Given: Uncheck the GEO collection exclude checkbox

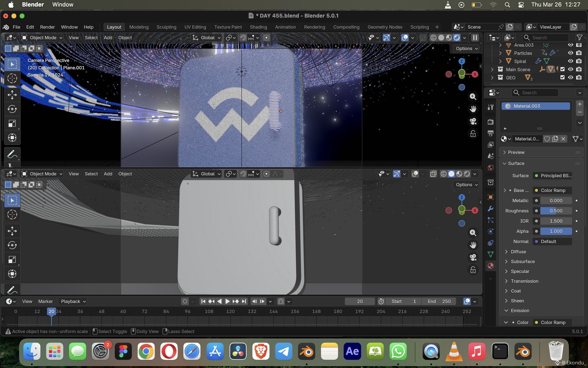Looking at the screenshot, I should [x=562, y=77].
